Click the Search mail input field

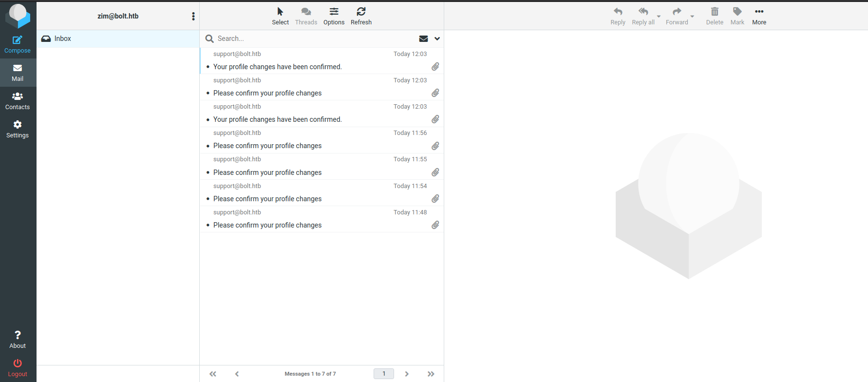(x=312, y=38)
